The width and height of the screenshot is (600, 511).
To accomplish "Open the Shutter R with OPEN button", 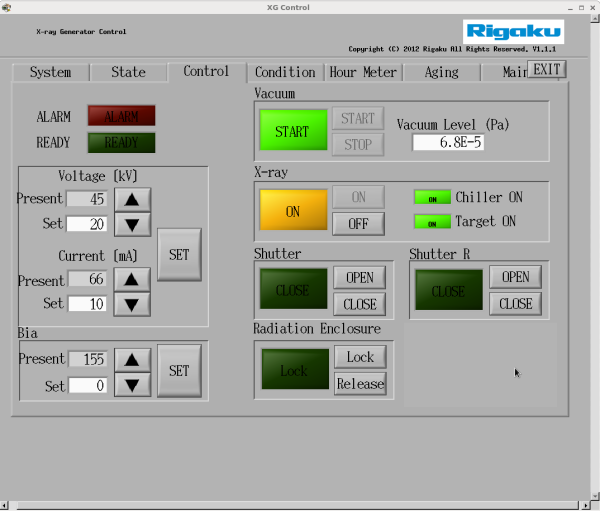I will coord(516,277).
